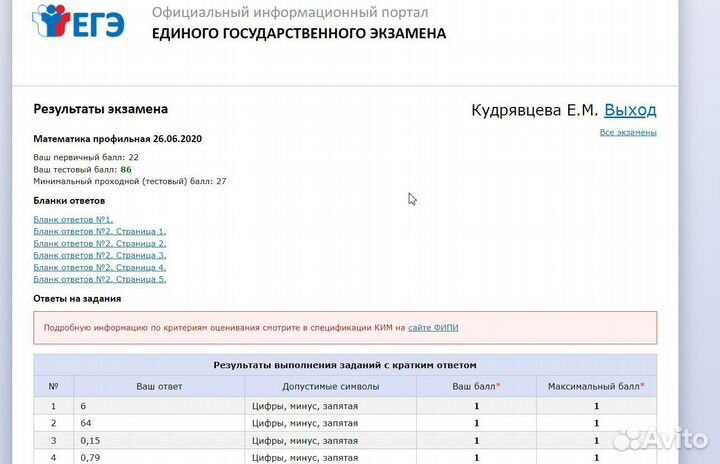Open Бланк ответов №2 Страница 3
Image resolution: width=720 pixels, height=464 pixels.
point(100,255)
